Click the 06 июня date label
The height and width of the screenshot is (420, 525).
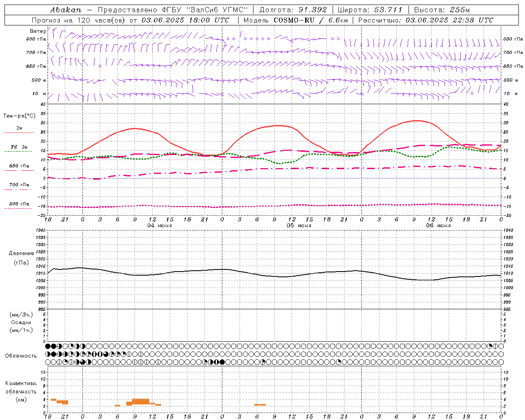438,226
